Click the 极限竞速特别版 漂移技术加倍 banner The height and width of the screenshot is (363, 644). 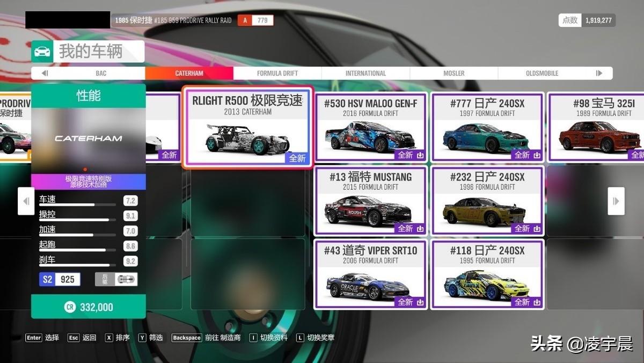(x=89, y=181)
